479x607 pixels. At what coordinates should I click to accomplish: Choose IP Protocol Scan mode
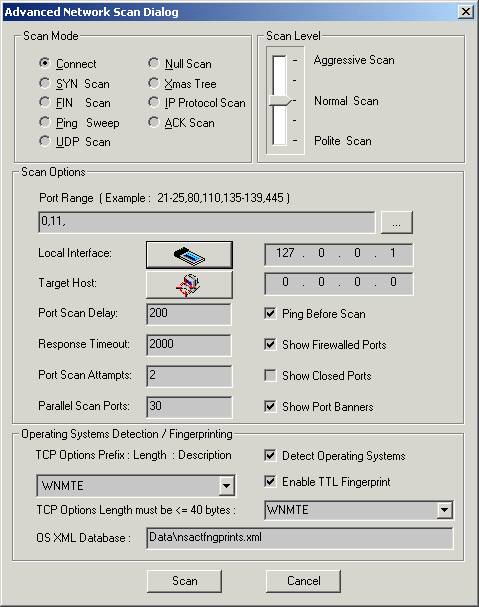pyautogui.click(x=154, y=102)
